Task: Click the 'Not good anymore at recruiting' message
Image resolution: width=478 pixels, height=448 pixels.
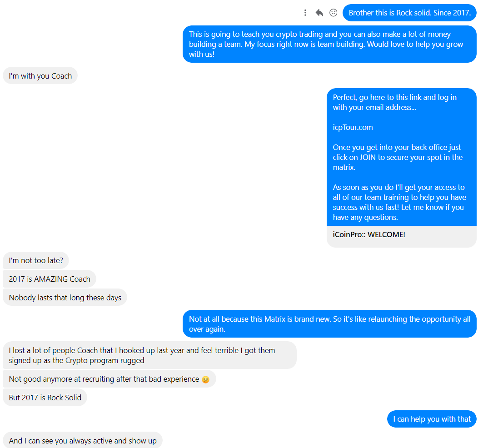Action: [x=110, y=379]
